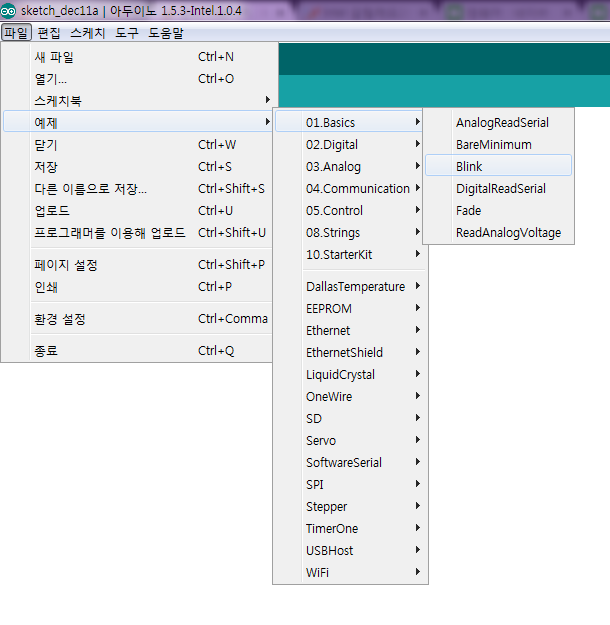Choose the BareMinimum example
Screen dimensions: 610x625
493,145
